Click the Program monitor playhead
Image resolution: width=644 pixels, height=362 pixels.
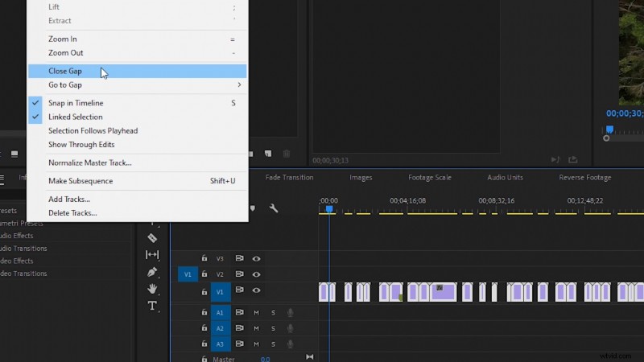[610, 130]
